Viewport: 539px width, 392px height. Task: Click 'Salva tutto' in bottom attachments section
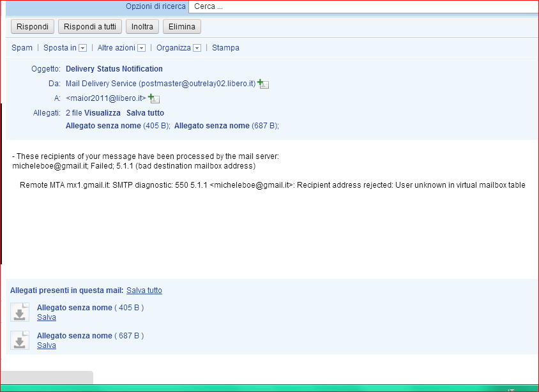click(x=144, y=290)
